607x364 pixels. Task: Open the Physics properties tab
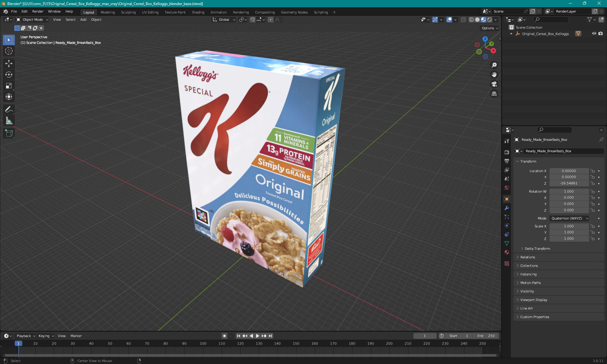[507, 226]
